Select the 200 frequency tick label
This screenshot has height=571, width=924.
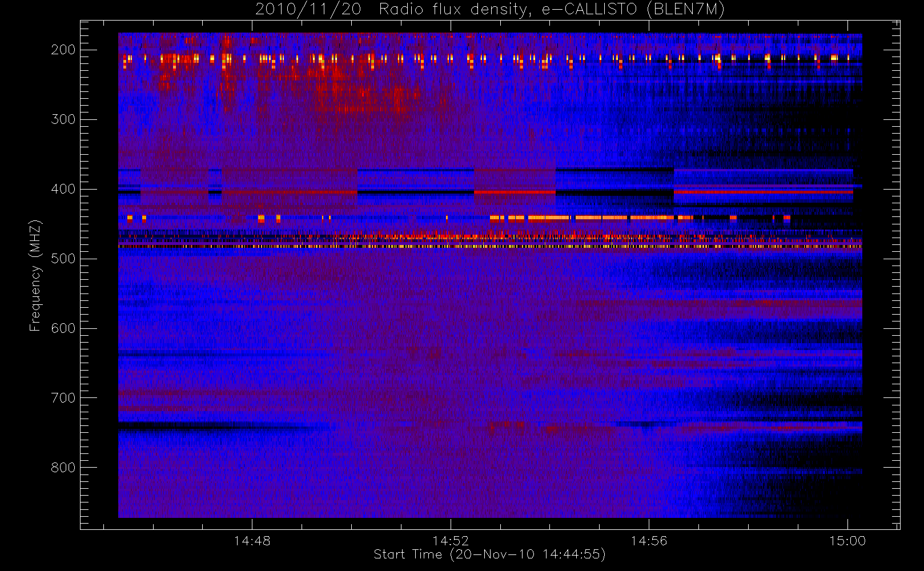63,50
